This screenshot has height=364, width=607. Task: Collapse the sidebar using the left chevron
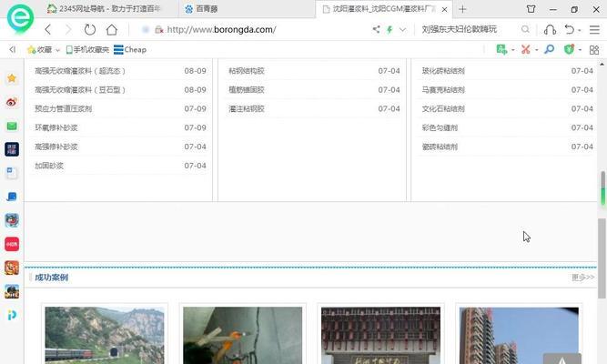tap(12, 49)
